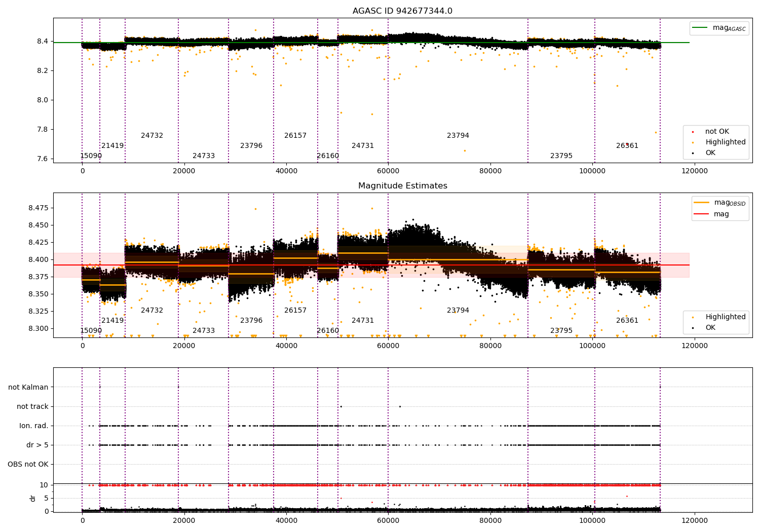The image size is (760, 532).
Task: Click the 7.6 y-axis tick label
Action: (43, 159)
